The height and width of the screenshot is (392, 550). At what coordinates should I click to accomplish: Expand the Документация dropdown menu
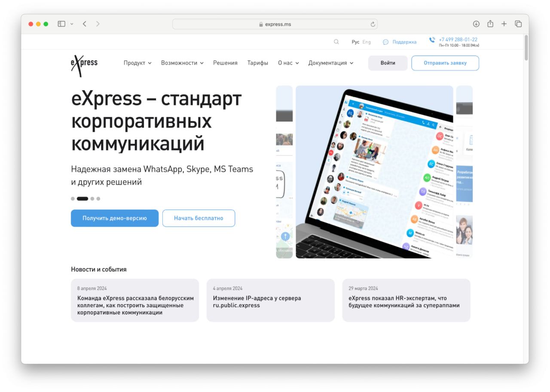(x=330, y=63)
